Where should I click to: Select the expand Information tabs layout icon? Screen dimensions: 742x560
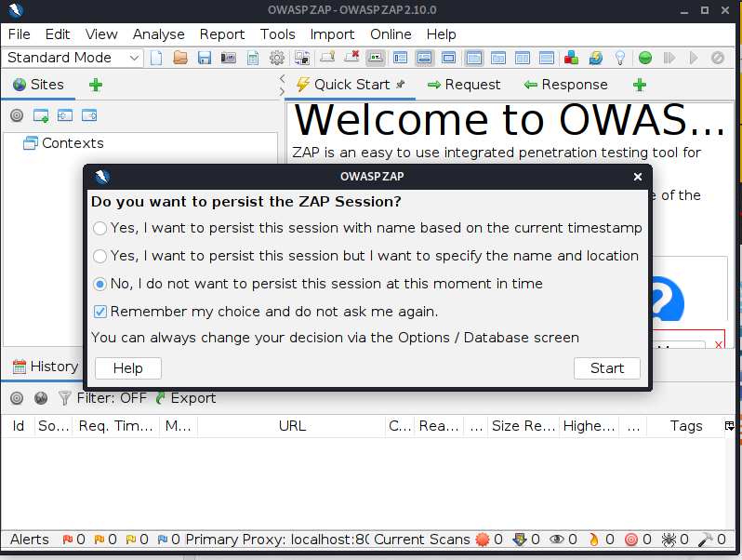425,58
